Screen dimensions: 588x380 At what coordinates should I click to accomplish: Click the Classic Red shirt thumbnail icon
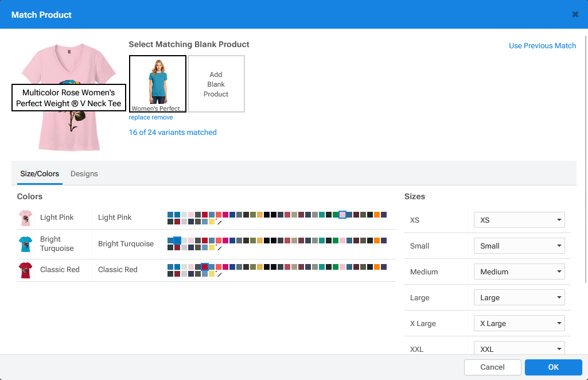click(25, 270)
